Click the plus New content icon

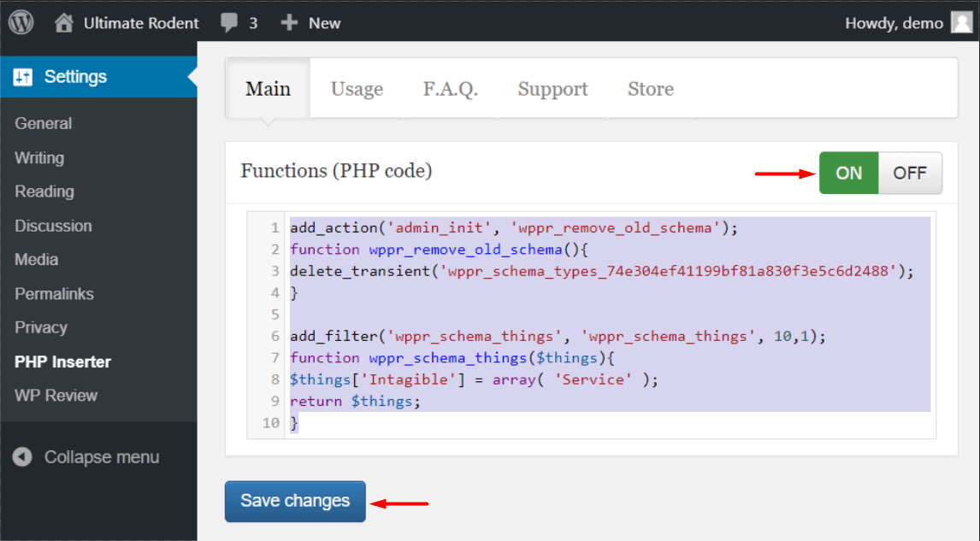coord(289,23)
